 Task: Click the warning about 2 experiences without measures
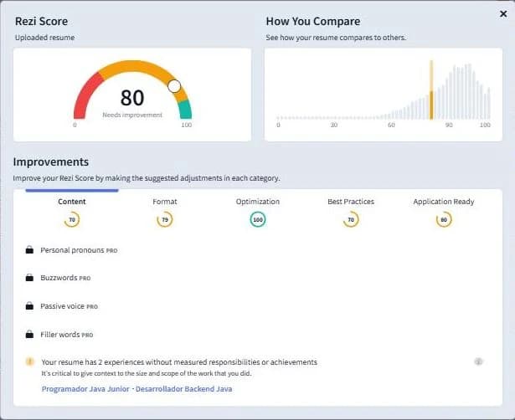179,362
